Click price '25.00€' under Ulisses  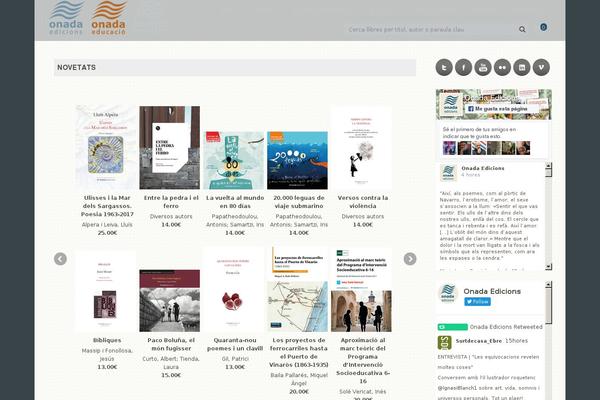tap(107, 233)
